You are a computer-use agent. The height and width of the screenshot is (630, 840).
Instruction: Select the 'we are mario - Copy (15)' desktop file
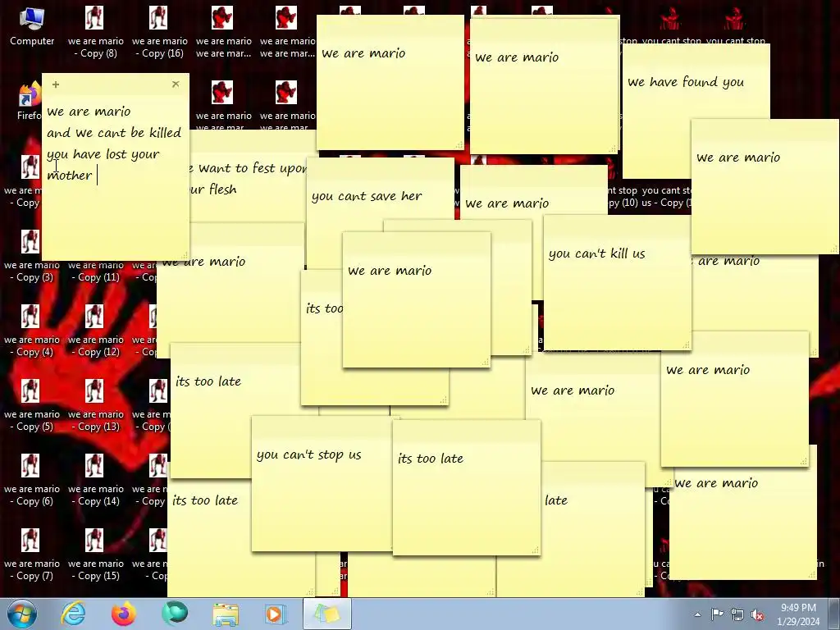pyautogui.click(x=95, y=555)
